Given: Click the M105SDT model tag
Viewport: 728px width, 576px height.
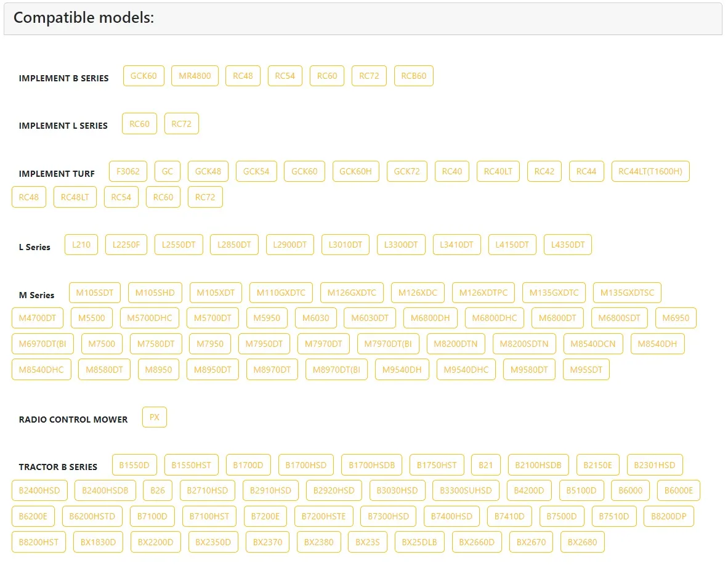Looking at the screenshot, I should coord(95,293).
